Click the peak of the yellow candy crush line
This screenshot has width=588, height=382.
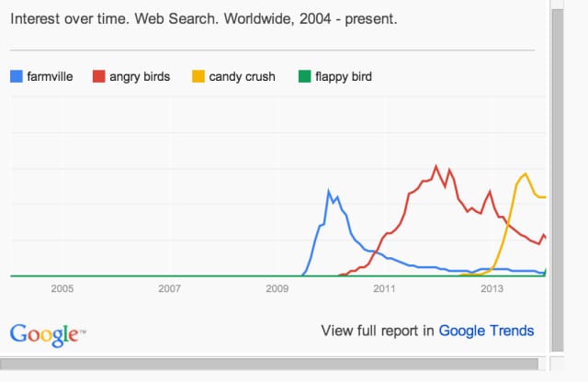point(526,174)
